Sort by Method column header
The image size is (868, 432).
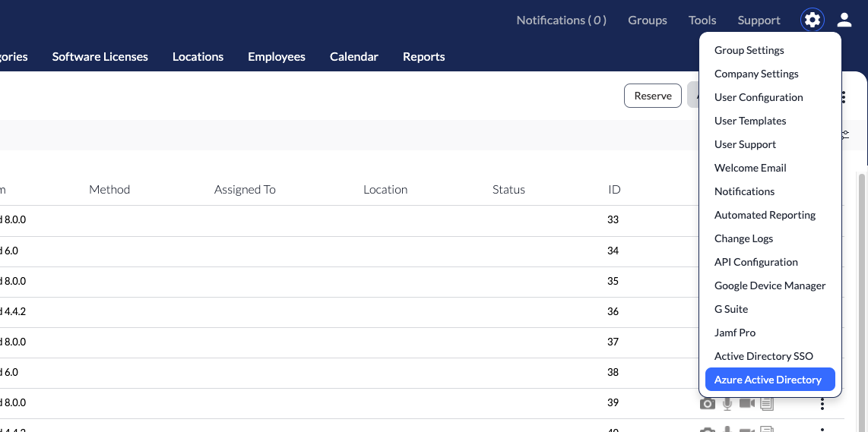click(x=109, y=190)
